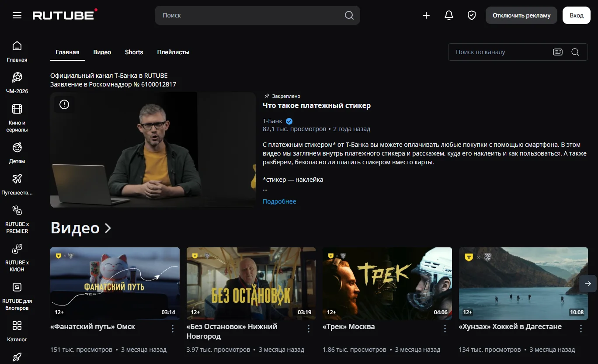Open Кино и сериалы in the sidebar
This screenshot has height=364, width=598.
pyautogui.click(x=17, y=118)
